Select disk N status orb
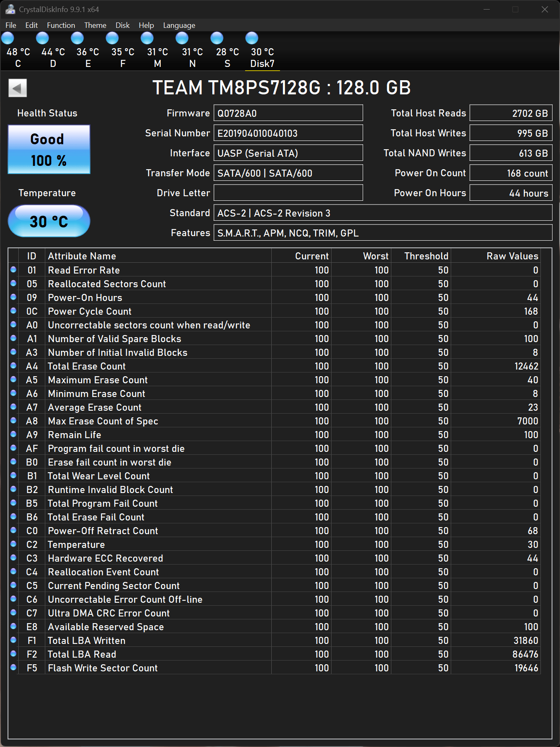 182,38
